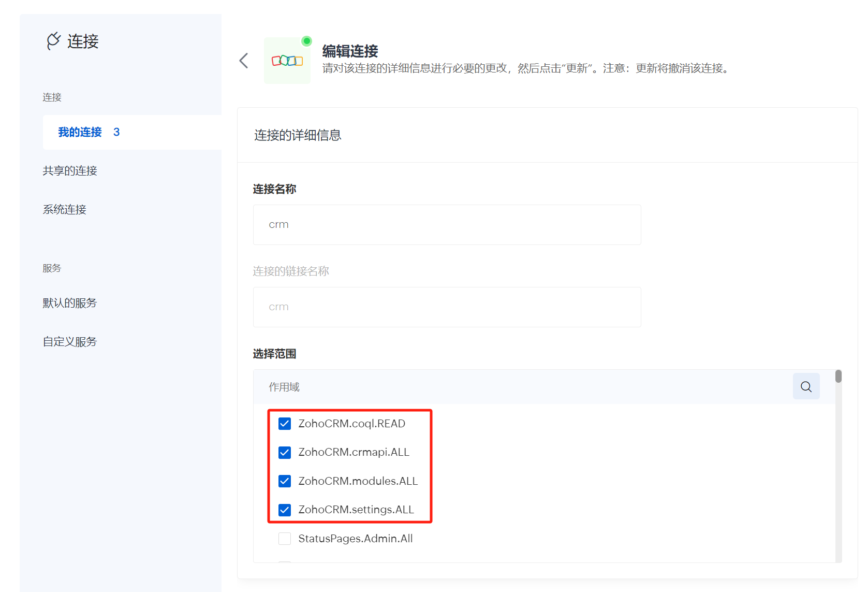Image resolution: width=868 pixels, height=592 pixels.
Task: Click the 3 count badge by 我的连接
Action: tap(116, 132)
